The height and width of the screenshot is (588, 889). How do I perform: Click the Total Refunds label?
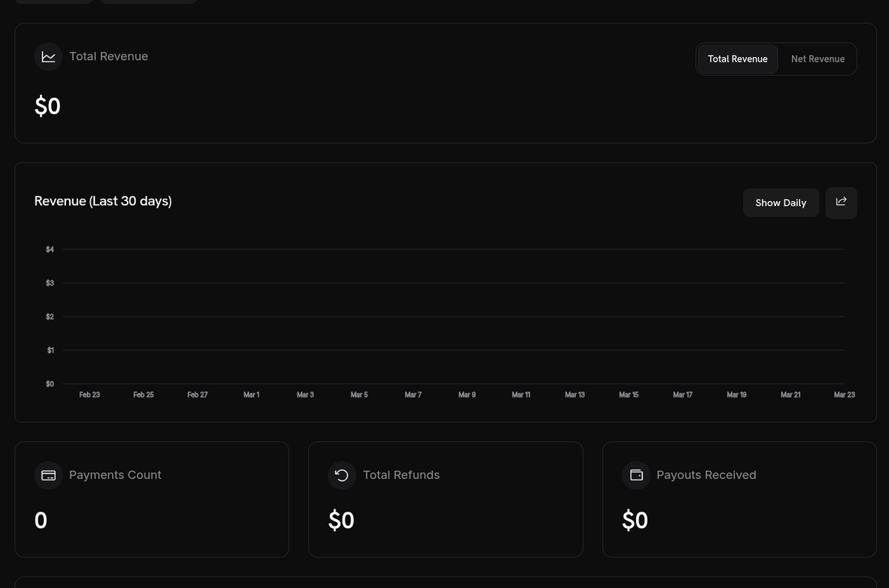[x=401, y=475]
